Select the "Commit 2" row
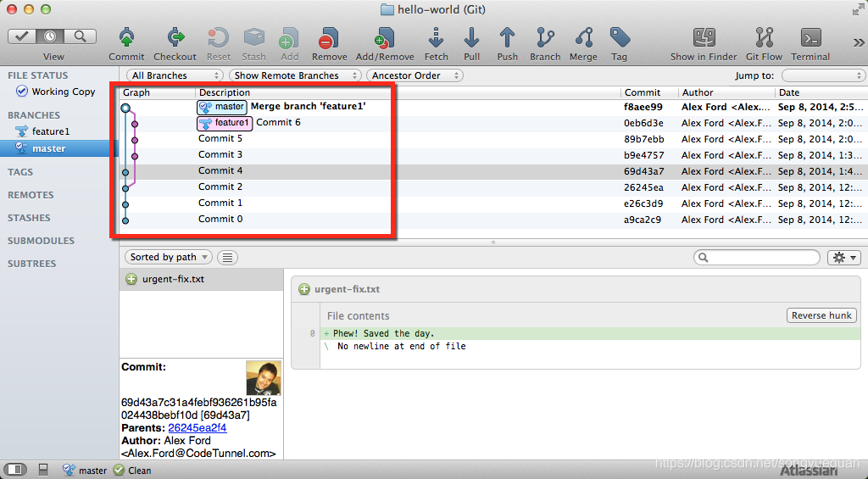Image resolution: width=868 pixels, height=479 pixels. click(x=492, y=187)
